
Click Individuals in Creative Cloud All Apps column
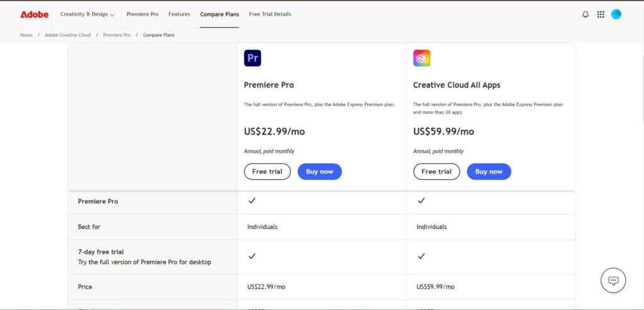431,226
